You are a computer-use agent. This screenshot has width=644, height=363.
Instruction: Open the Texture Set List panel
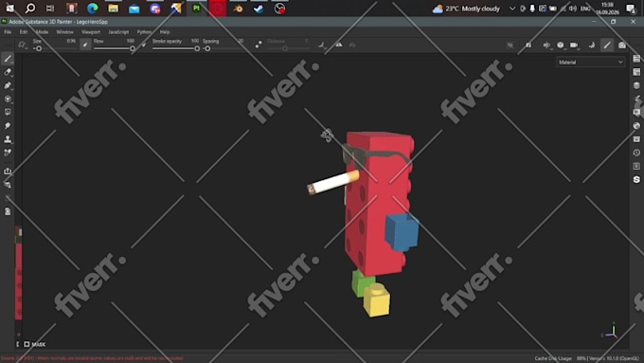[x=636, y=59]
